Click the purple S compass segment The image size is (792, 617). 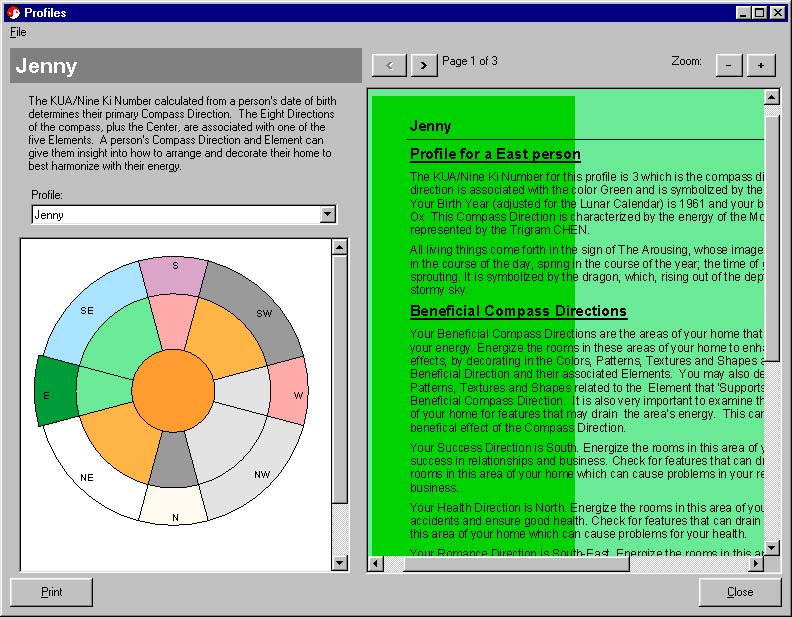(174, 277)
